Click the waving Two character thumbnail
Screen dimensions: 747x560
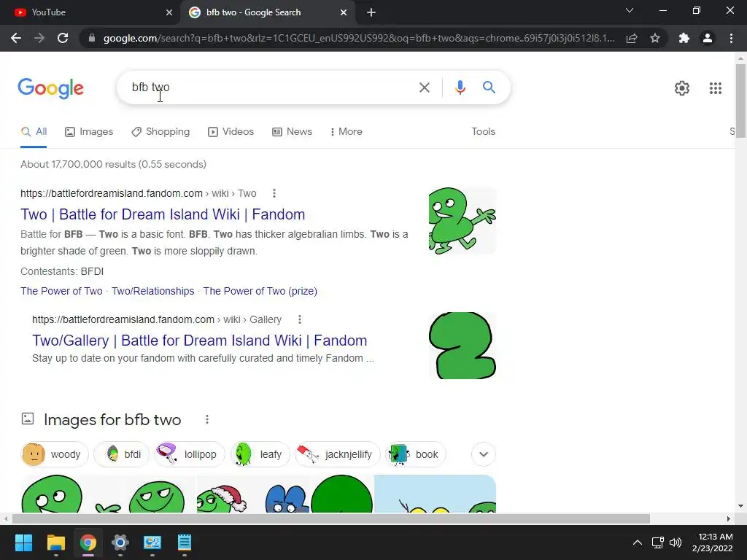click(462, 220)
